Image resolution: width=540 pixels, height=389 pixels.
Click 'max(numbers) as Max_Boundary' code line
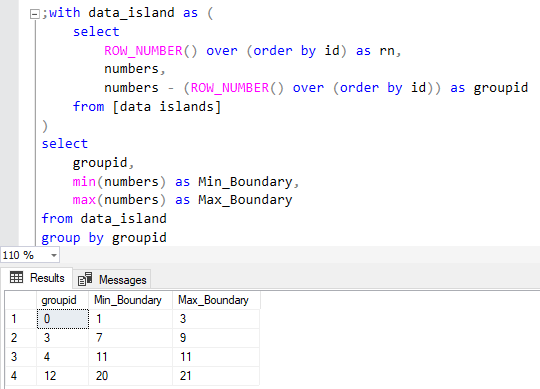(x=182, y=200)
